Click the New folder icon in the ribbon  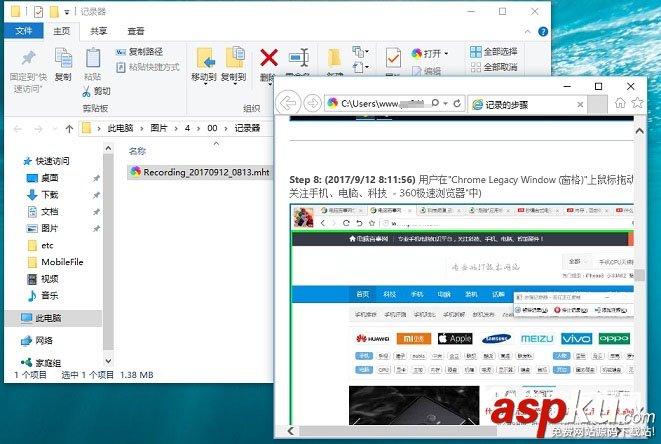click(334, 58)
